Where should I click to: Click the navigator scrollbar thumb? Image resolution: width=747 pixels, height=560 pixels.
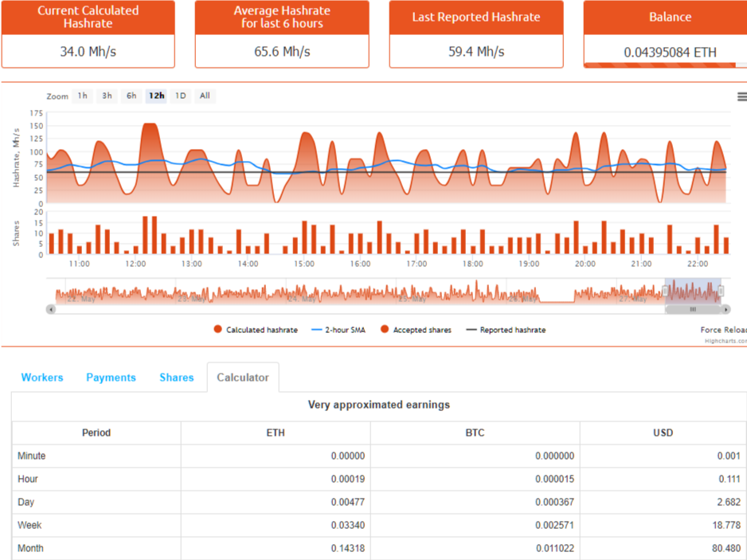693,309
